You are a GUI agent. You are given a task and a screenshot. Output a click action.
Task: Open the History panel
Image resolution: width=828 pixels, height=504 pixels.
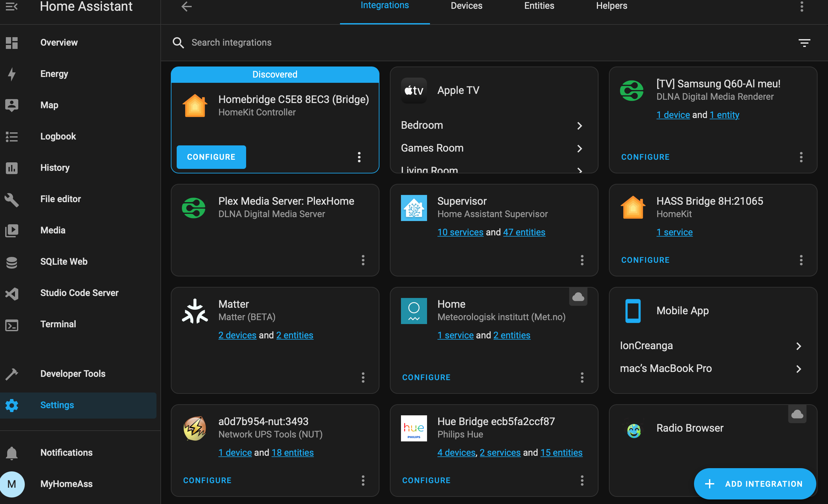12,168
